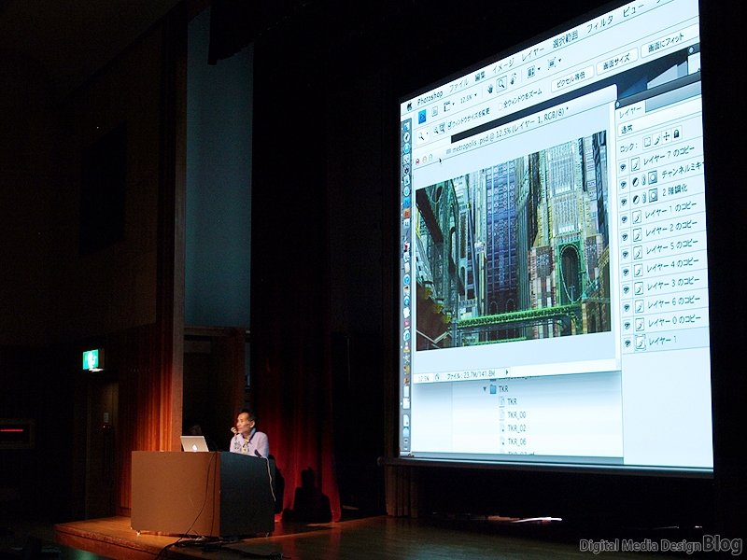Open the レイヤー menu in the menu bar

532,52
